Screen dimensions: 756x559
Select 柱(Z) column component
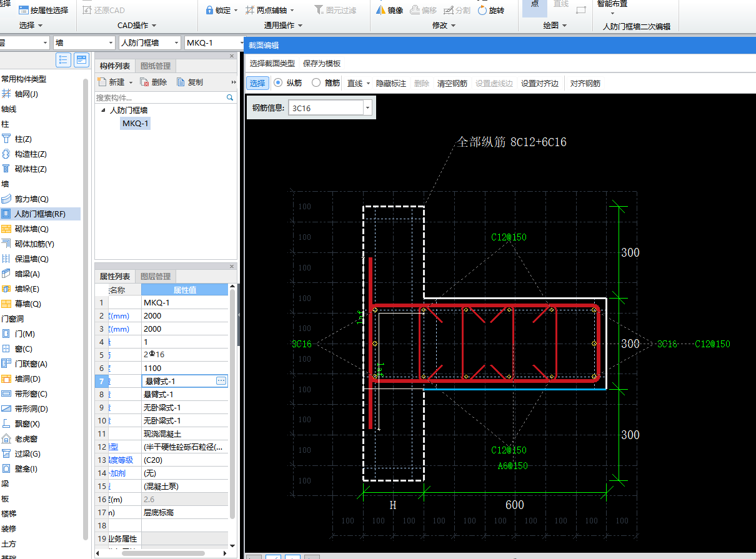[x=17, y=139]
